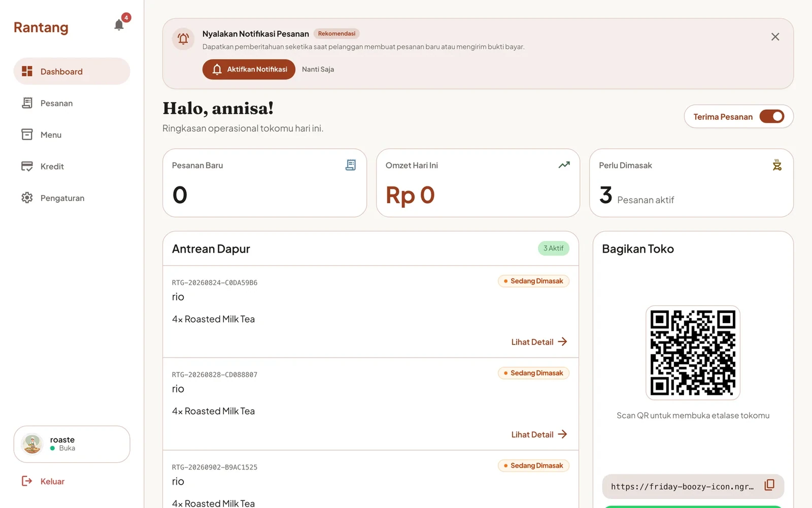Click the bell icon in notification banner
This screenshot has height=508, width=812.
click(183, 39)
